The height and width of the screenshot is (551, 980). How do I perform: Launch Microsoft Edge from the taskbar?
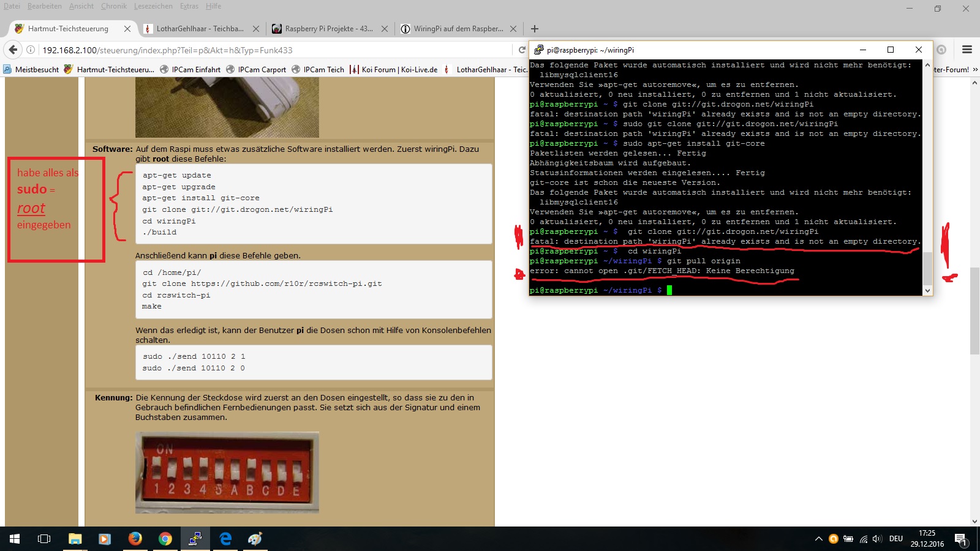click(225, 539)
